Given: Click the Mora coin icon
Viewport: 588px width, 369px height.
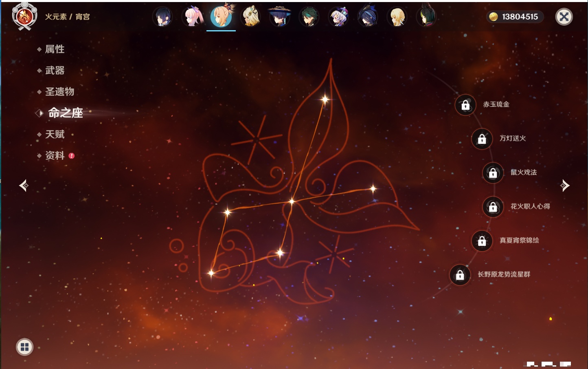Looking at the screenshot, I should tap(494, 17).
